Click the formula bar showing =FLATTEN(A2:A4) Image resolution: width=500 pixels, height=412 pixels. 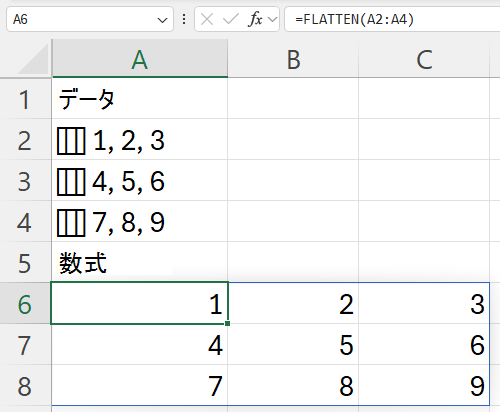(x=392, y=19)
